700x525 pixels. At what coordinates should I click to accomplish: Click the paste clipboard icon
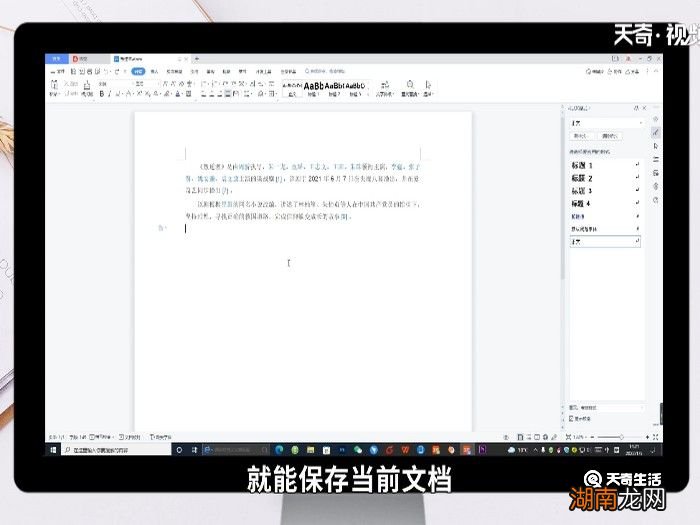54,84
